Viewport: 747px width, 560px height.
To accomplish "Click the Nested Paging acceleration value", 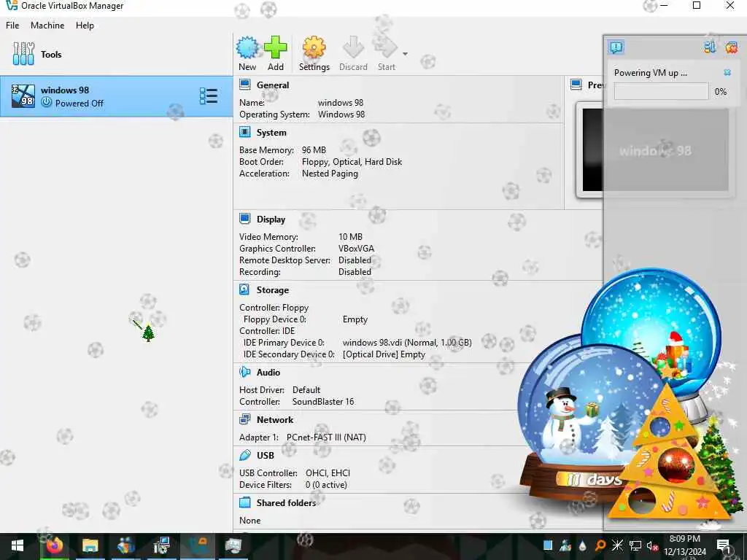I will tap(330, 174).
